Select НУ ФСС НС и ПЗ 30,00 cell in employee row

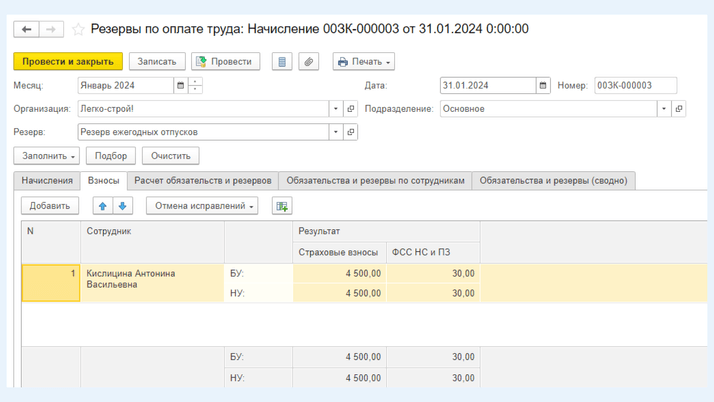(x=433, y=293)
